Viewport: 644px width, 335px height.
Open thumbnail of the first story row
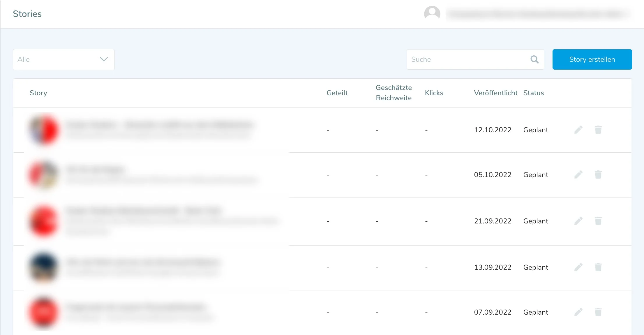coord(43,130)
